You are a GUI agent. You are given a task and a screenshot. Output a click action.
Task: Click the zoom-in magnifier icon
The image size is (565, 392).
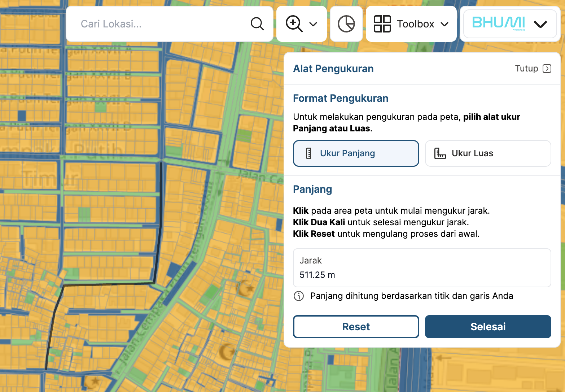(x=294, y=24)
